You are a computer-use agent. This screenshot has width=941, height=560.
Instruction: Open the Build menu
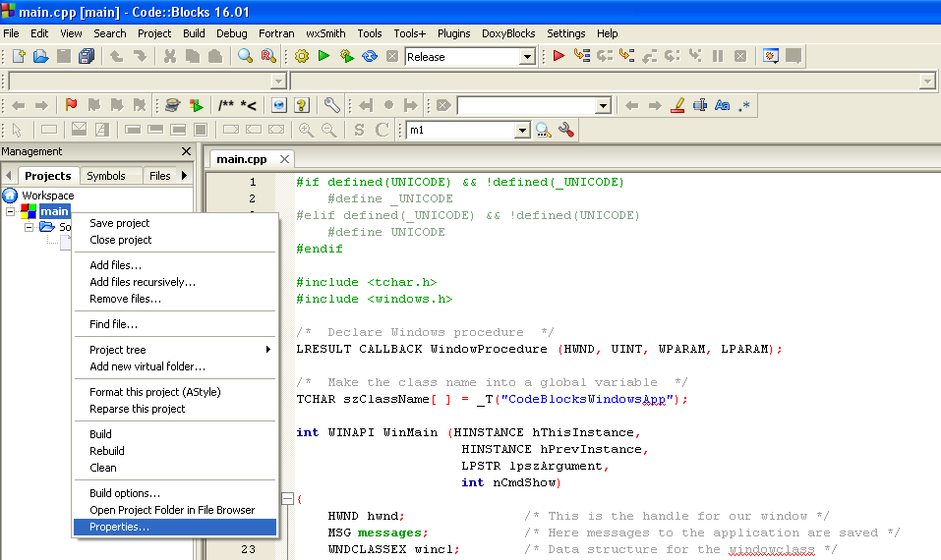pyautogui.click(x=194, y=33)
